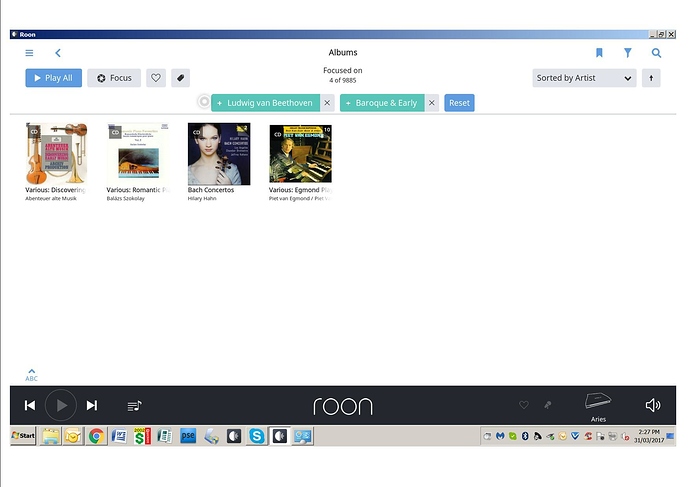Toggle the Baroque & Early focus chip
This screenshot has width=690, height=487.
point(382,103)
